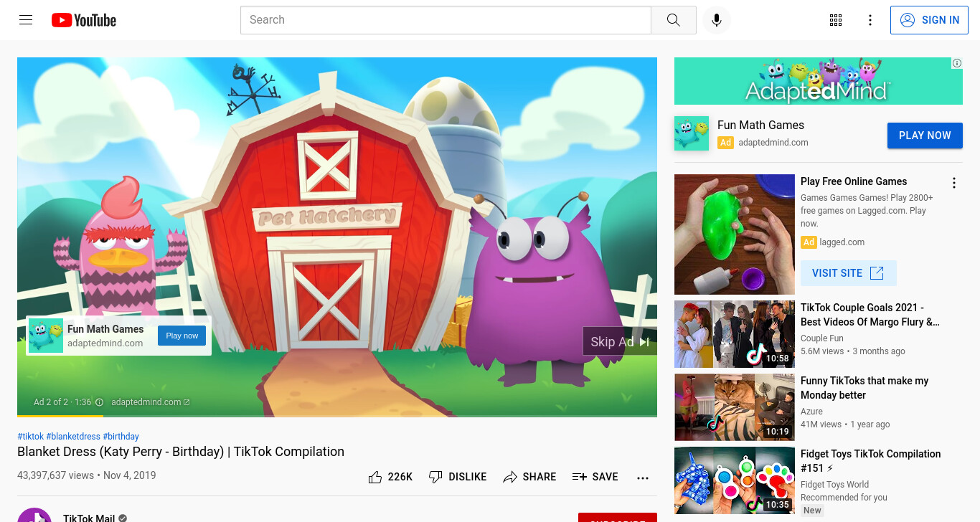Click banner ad info icon
This screenshot has height=522, width=980.
(x=957, y=63)
